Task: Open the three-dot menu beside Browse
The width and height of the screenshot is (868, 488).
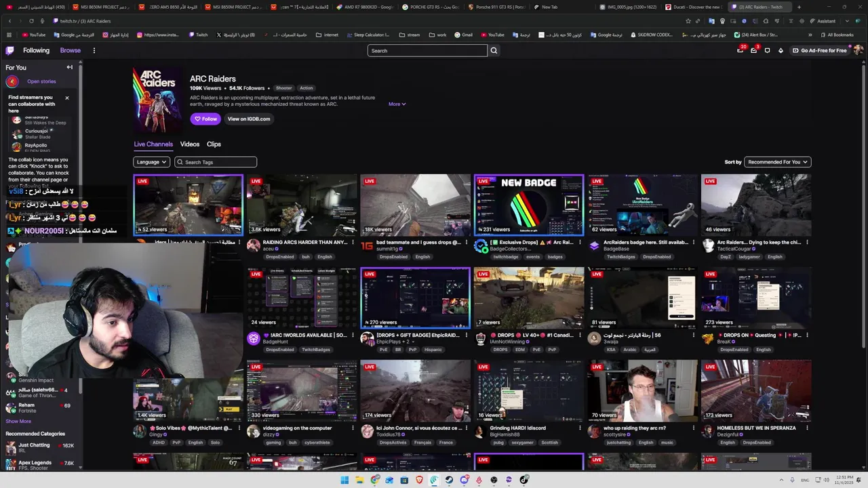Action: (94, 50)
